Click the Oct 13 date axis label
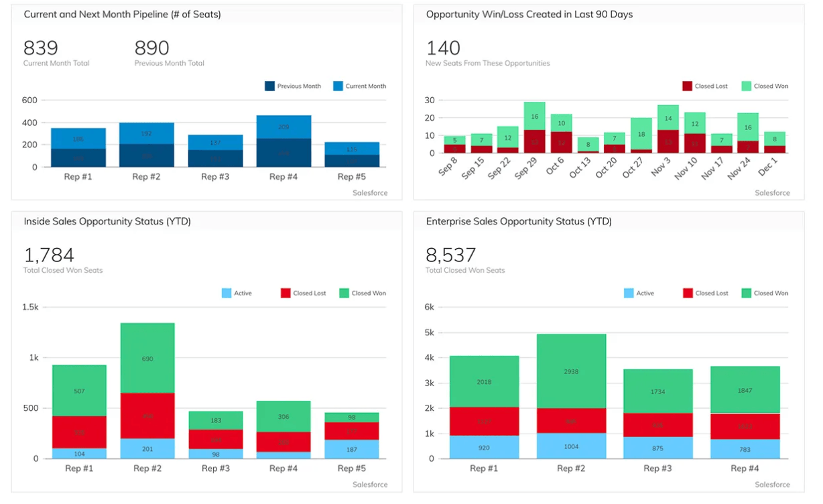 [x=580, y=169]
